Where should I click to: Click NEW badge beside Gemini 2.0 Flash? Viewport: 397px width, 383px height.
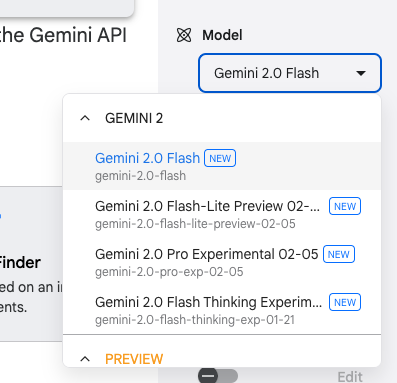coord(220,158)
